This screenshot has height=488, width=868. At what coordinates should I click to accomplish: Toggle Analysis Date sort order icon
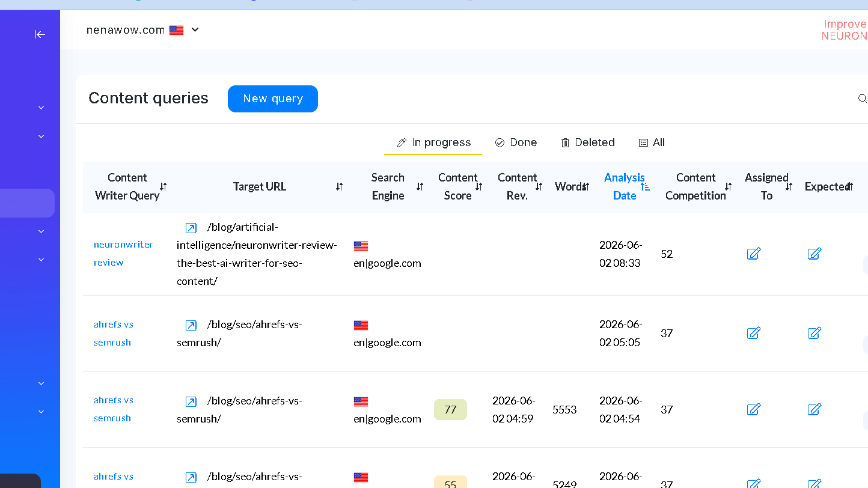(x=646, y=187)
